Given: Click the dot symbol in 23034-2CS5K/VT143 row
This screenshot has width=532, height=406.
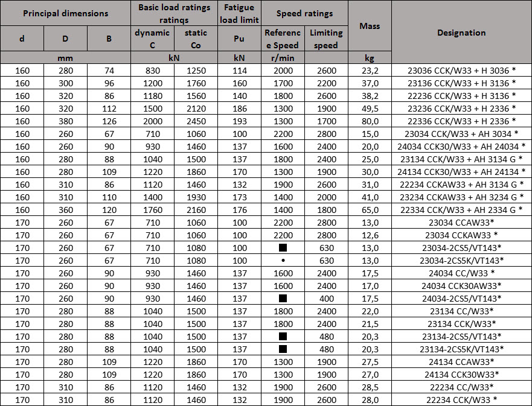Looking at the screenshot, I should point(282,261).
